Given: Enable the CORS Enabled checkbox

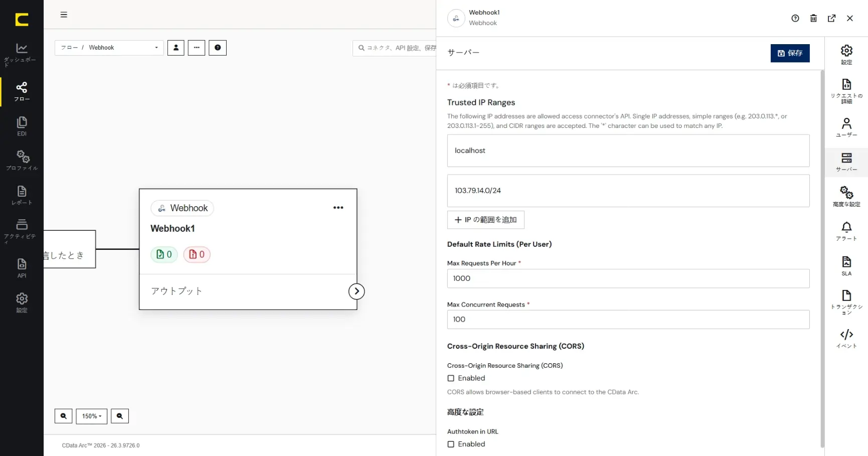Looking at the screenshot, I should [451, 378].
